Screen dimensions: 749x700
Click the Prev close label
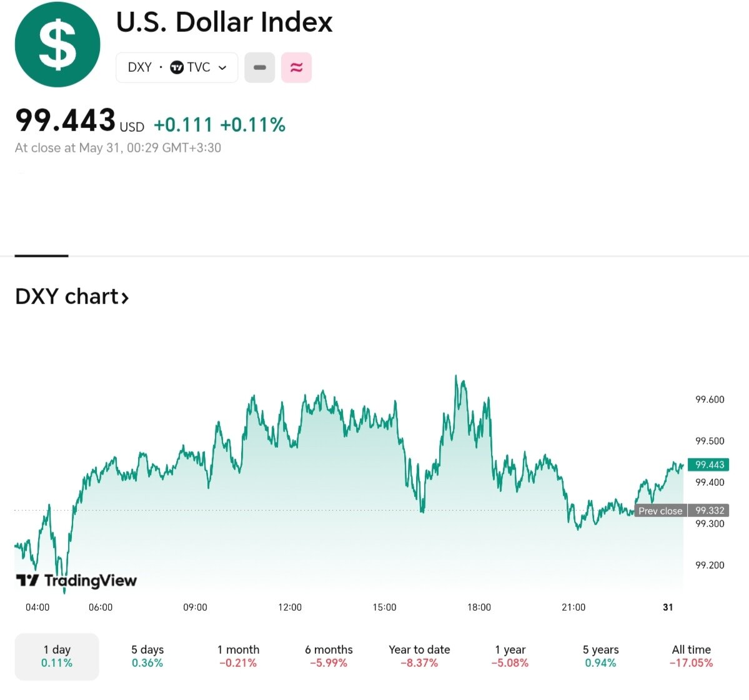coord(660,511)
